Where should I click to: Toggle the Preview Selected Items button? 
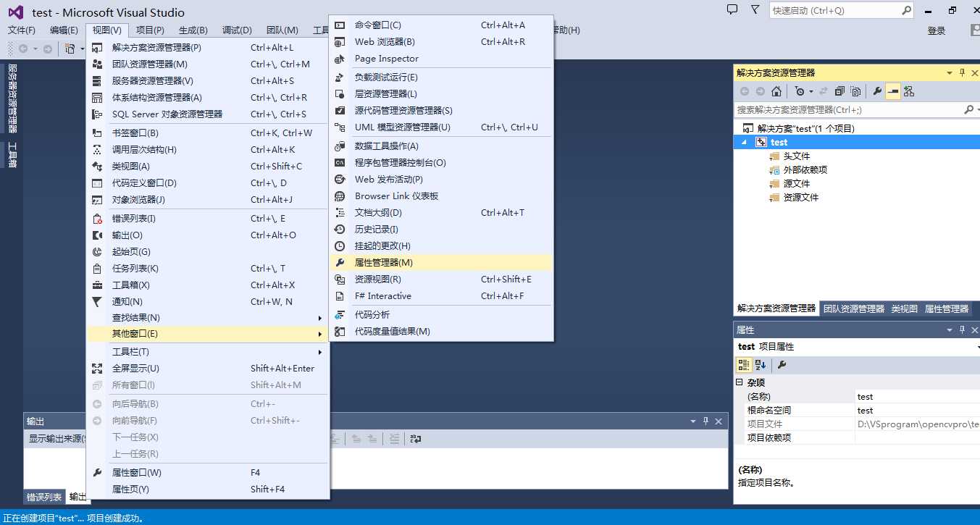coord(893,91)
